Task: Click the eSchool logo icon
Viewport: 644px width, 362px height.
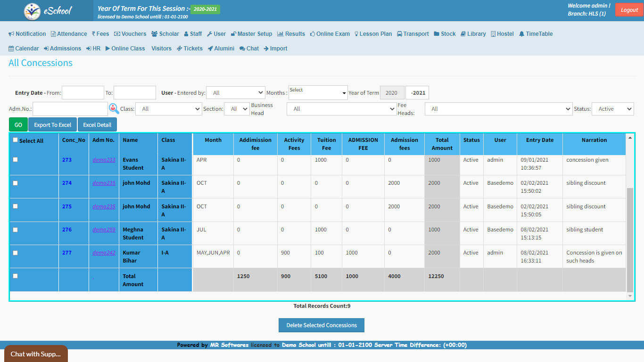Action: coord(33,11)
